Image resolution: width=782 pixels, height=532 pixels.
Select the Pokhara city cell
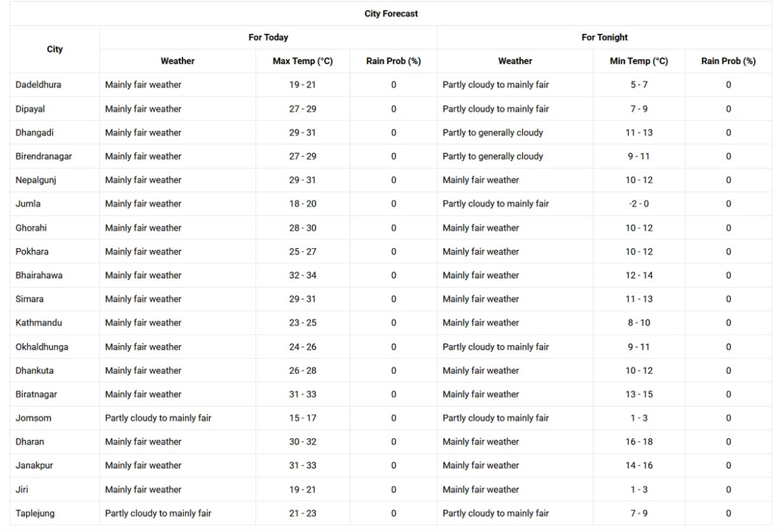[x=55, y=252]
